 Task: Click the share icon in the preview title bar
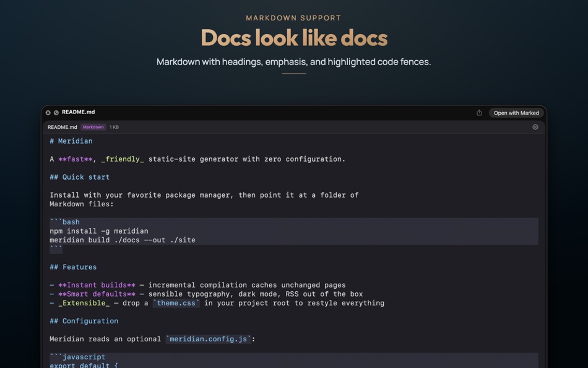pyautogui.click(x=479, y=113)
